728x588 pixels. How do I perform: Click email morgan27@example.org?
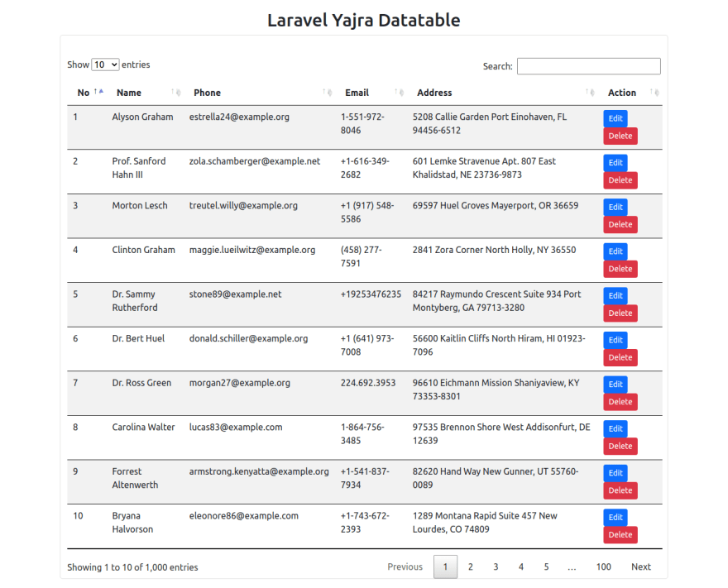pos(240,383)
